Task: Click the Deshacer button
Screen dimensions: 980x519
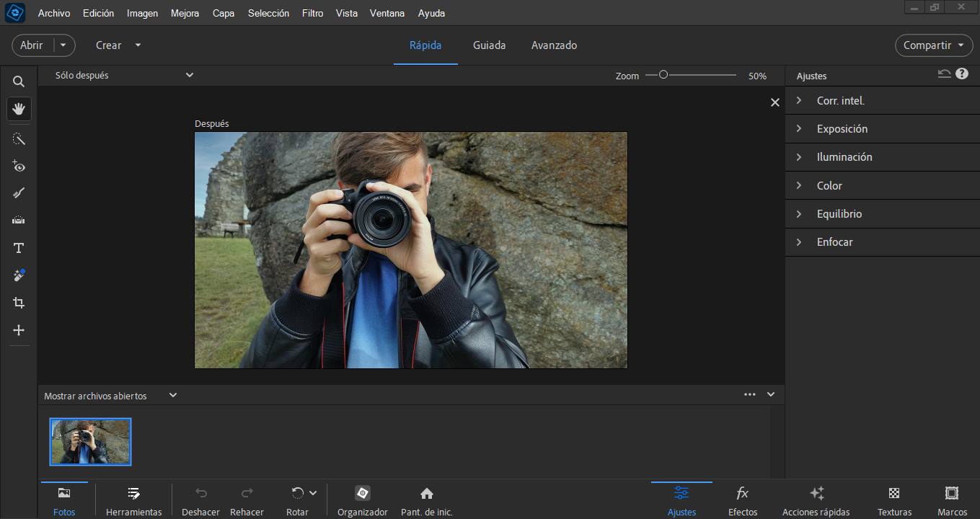Action: (x=200, y=500)
